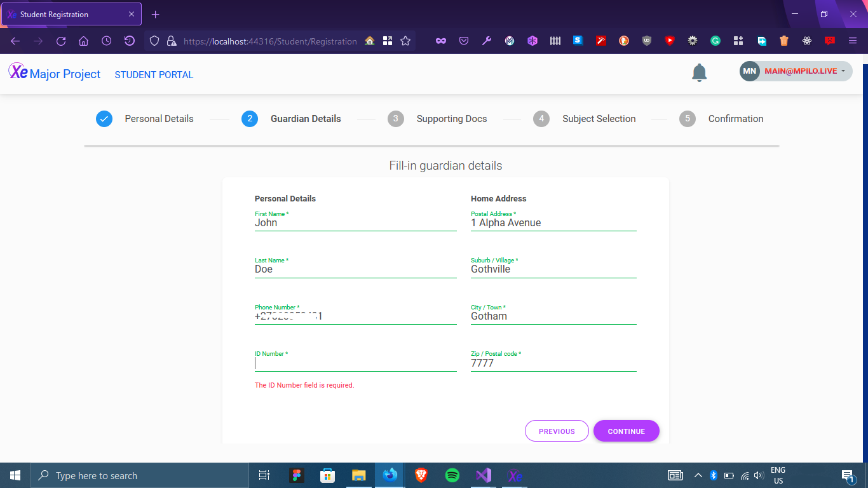Open browsing history clock icon

click(x=106, y=41)
